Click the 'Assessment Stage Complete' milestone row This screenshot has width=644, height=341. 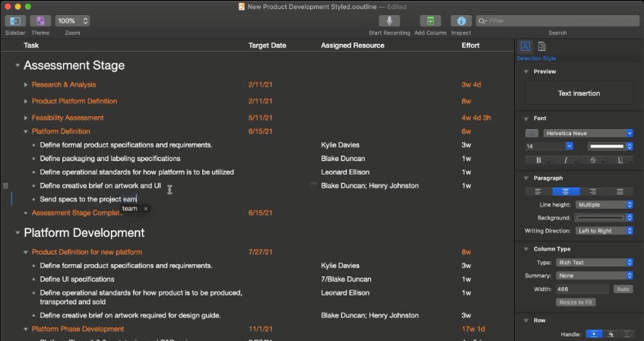78,213
